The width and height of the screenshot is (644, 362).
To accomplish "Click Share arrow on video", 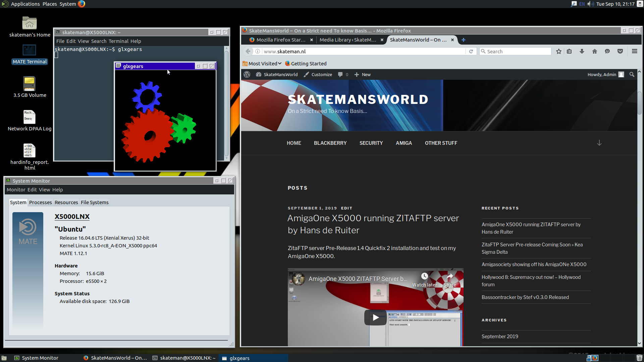I will pyautogui.click(x=449, y=280).
